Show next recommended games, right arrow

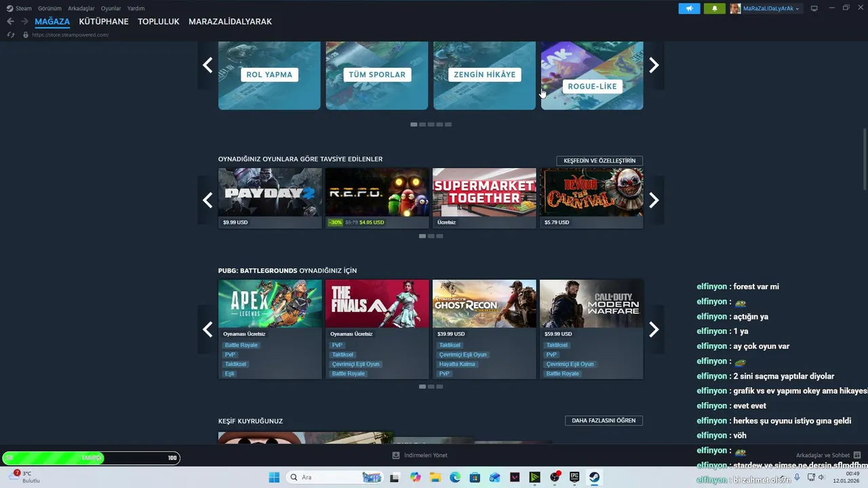[x=654, y=200]
